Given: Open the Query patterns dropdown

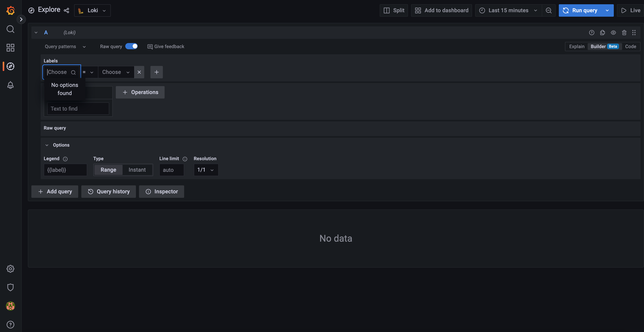Looking at the screenshot, I should pos(65,46).
